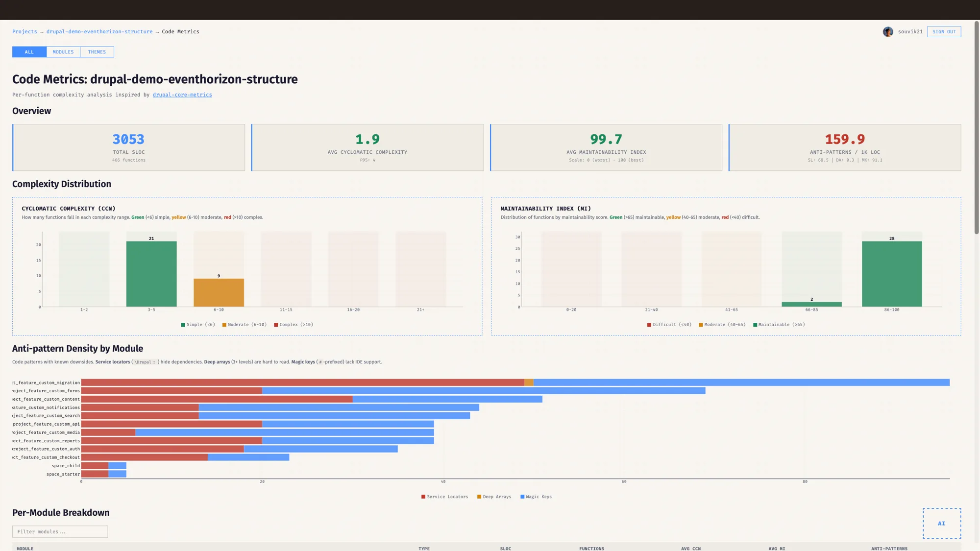The height and width of the screenshot is (551, 980).
Task: Sort table by MODULE column header
Action: 25,549
